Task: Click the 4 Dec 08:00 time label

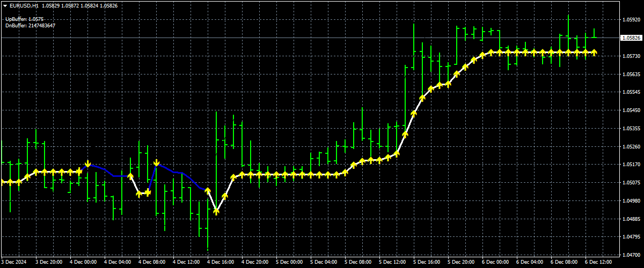Action: click(152, 263)
